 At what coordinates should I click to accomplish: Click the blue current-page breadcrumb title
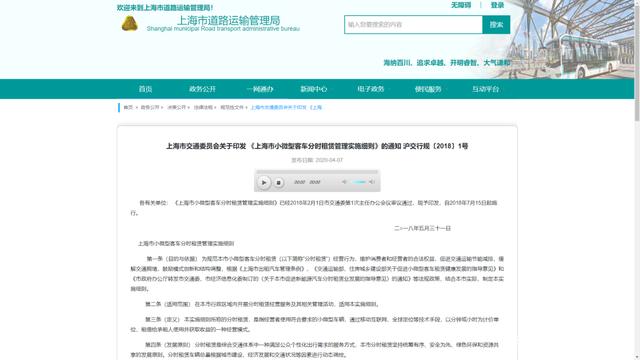pyautogui.click(x=286, y=107)
